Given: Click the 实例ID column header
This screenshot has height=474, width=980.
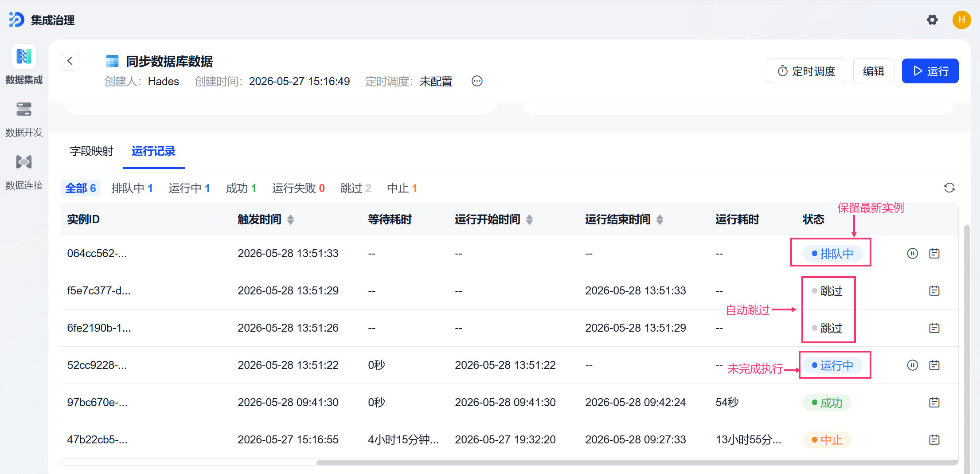Looking at the screenshot, I should point(83,219).
